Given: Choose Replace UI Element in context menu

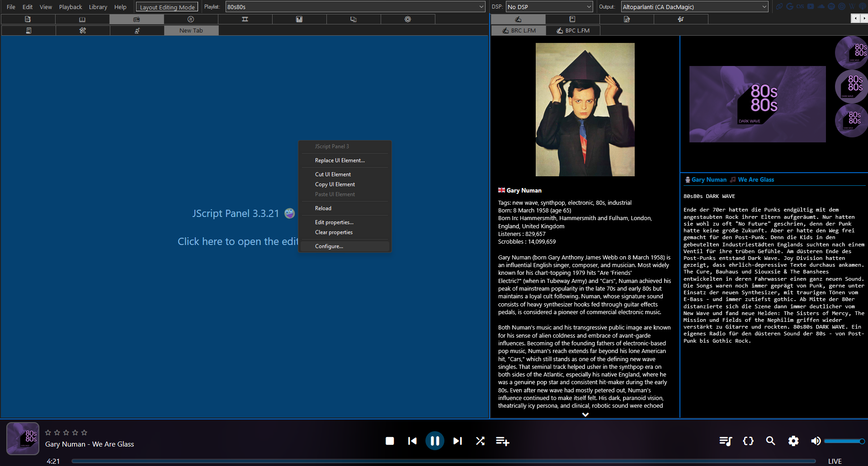Looking at the screenshot, I should [345, 160].
